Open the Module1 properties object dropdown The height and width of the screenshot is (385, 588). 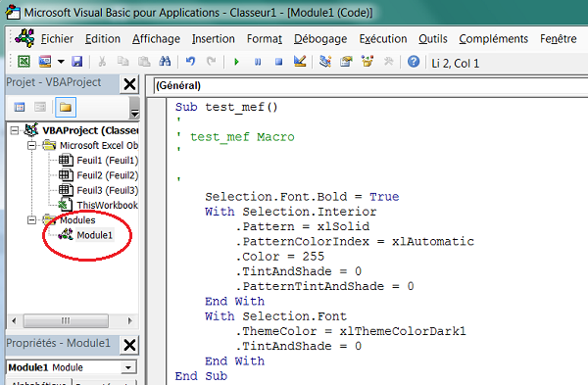point(128,367)
